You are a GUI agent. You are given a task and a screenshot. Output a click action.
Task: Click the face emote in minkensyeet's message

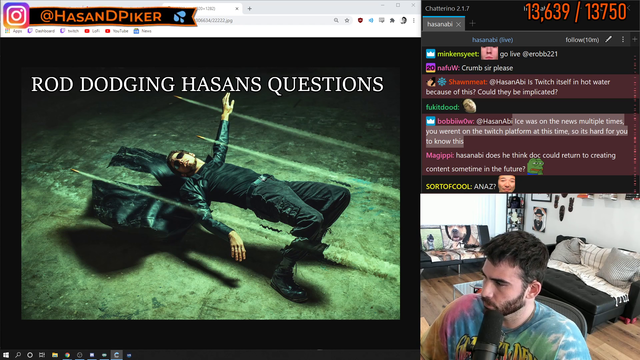tap(489, 53)
